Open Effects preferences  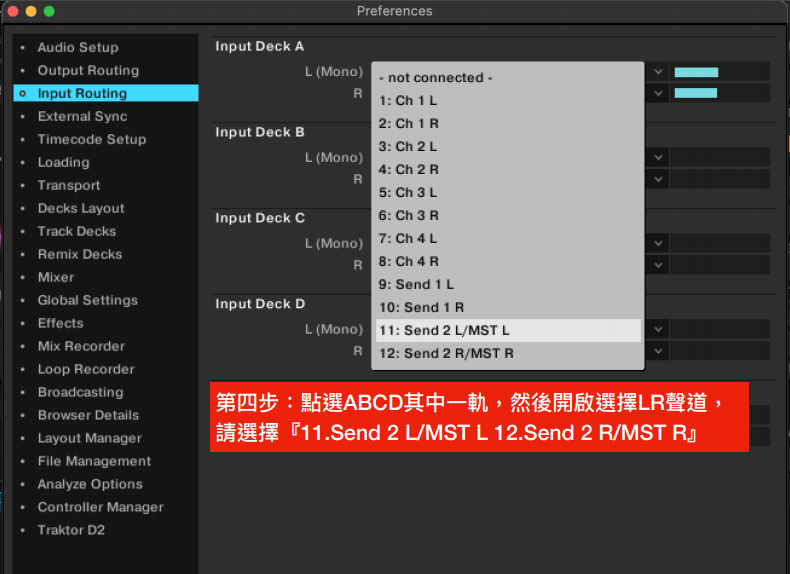tap(60, 323)
